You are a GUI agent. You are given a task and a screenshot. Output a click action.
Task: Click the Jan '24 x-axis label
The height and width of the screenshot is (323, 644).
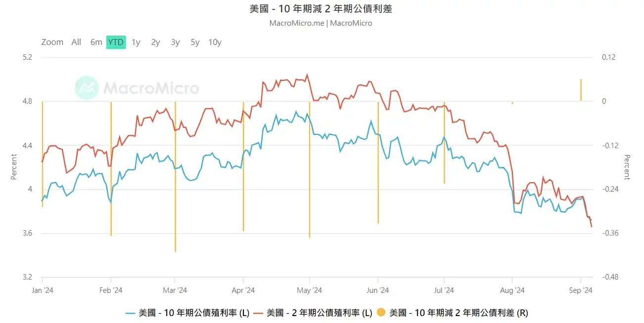pos(43,290)
